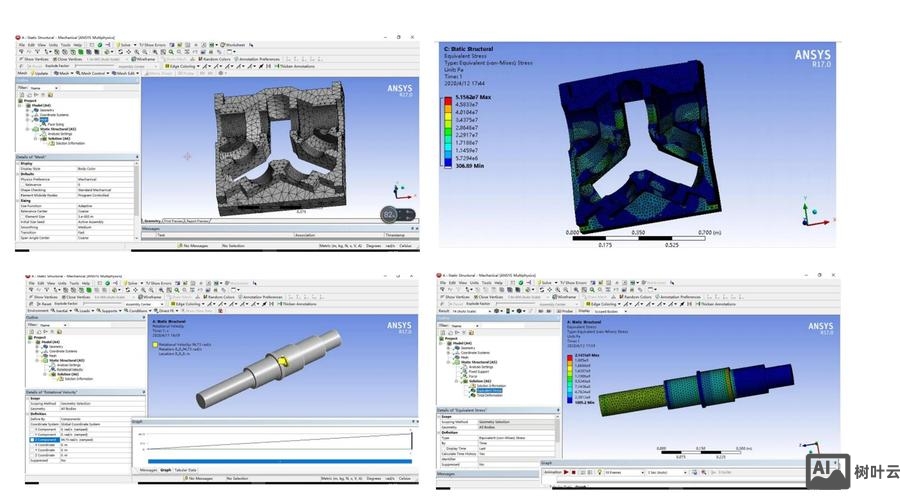This screenshot has height=500, width=908.
Task: Click Show Vertices in the top-left window
Action: (x=36, y=59)
